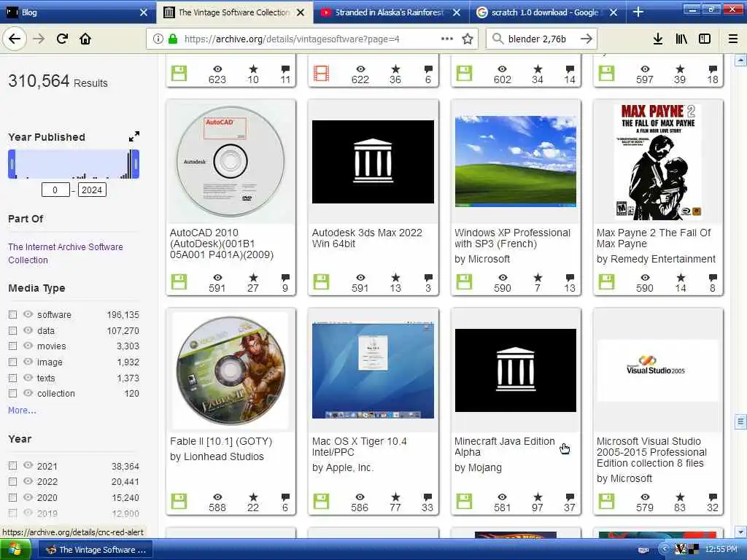Click the year histogram bar area
This screenshot has width=747, height=560.
[74, 164]
